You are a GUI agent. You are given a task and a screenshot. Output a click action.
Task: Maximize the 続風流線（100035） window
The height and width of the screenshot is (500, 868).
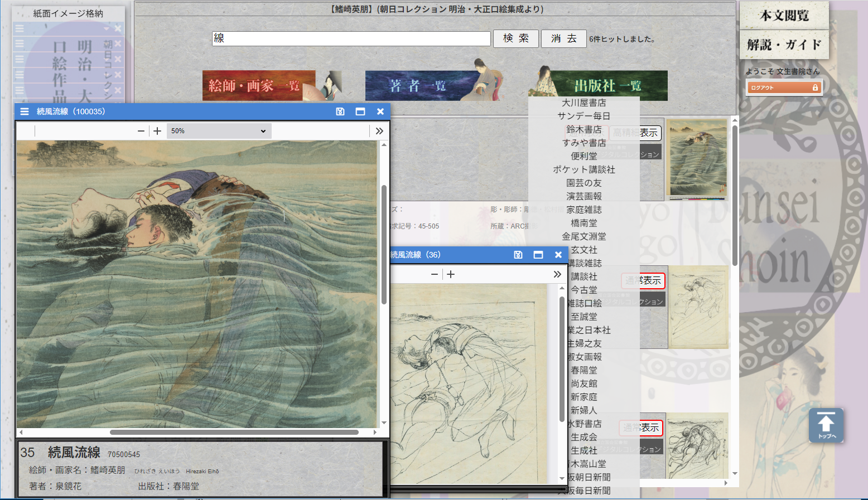(360, 111)
